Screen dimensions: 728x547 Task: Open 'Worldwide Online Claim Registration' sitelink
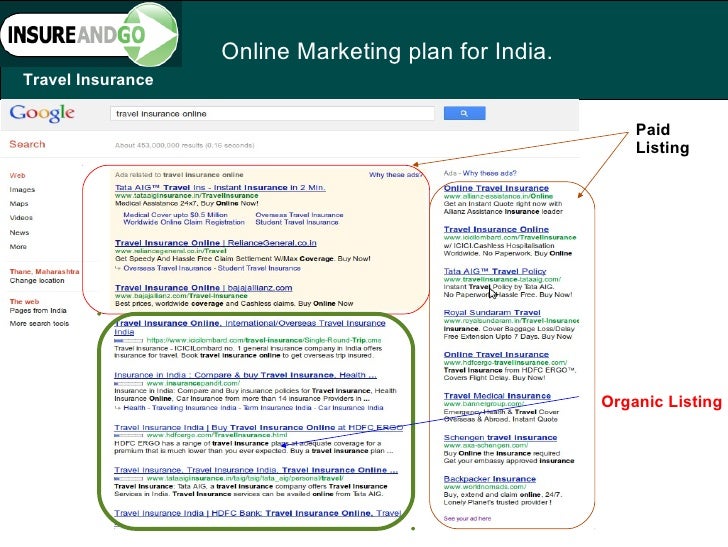[184, 222]
